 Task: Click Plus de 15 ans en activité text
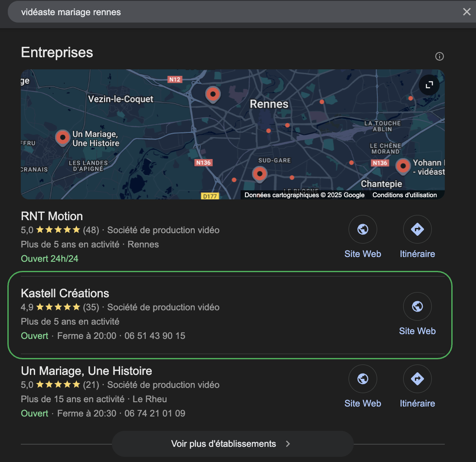[72, 399]
